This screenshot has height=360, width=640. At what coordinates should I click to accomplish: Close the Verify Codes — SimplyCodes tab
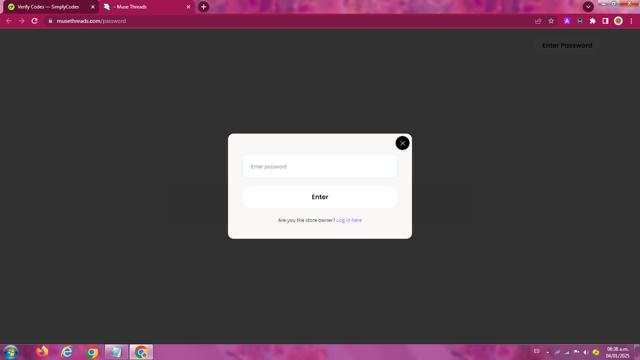pos(93,7)
